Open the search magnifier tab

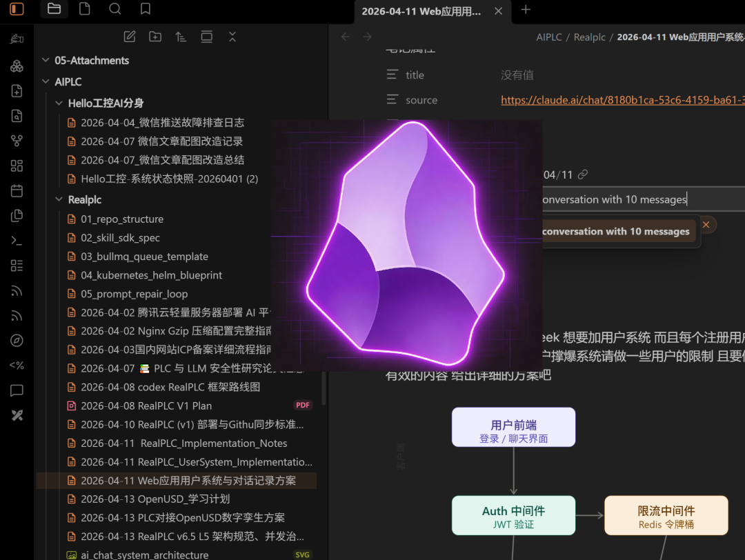point(115,9)
